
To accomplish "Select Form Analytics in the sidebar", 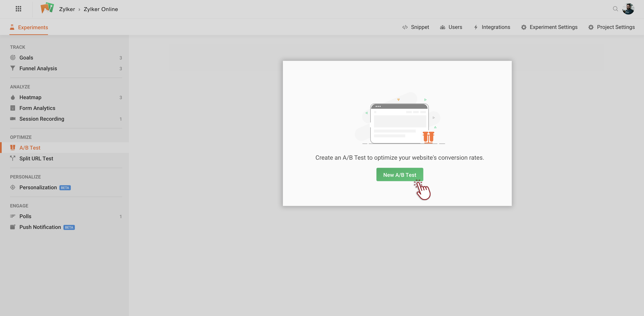I will pos(37,108).
